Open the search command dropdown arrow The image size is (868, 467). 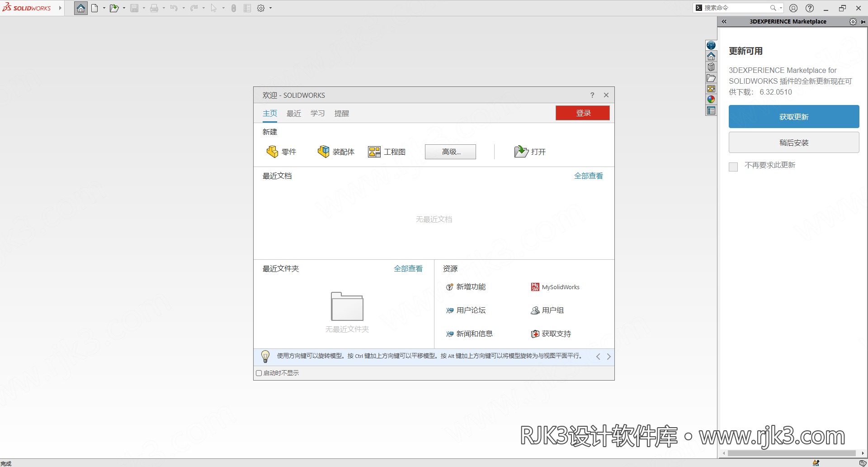[781, 8]
